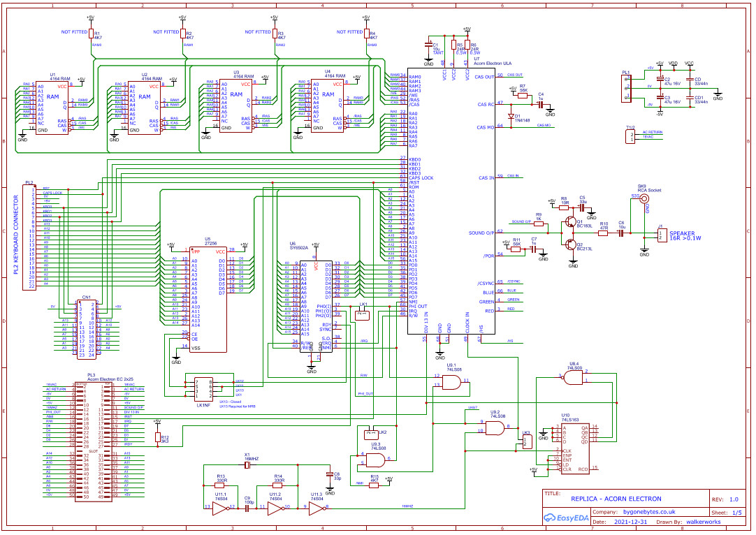Viewport: 756px width, 535px height.
Task: Click resistor R9 1K symbol
Action: click(x=538, y=224)
